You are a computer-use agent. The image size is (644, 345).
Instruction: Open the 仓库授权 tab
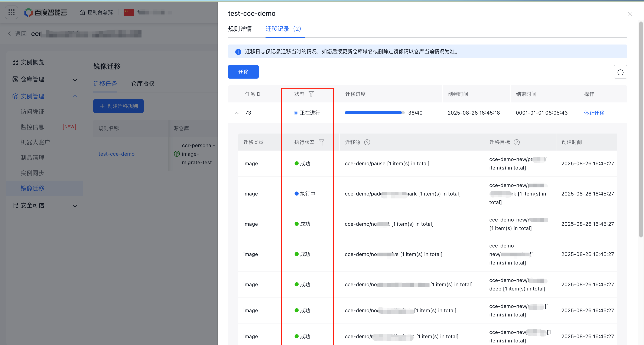143,83
